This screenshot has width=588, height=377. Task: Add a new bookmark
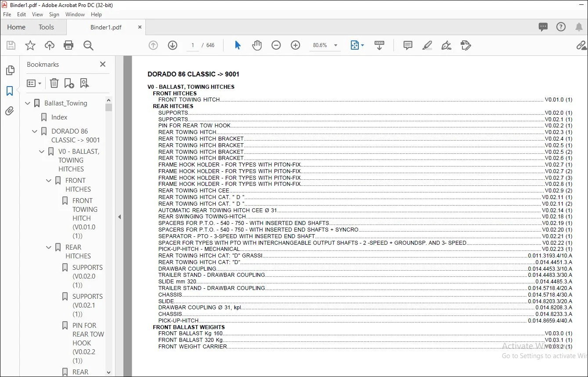[x=69, y=83]
